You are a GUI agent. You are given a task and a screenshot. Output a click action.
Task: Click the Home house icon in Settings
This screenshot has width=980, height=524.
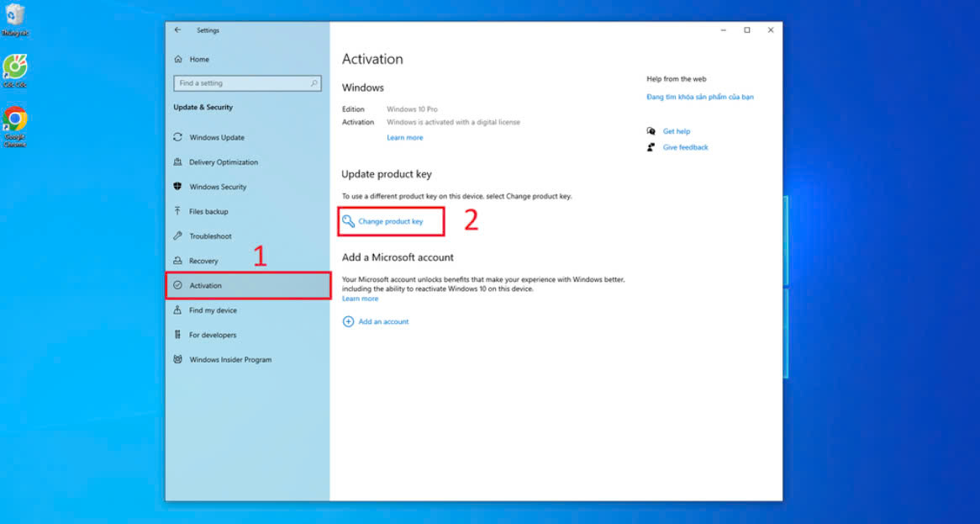(178, 60)
